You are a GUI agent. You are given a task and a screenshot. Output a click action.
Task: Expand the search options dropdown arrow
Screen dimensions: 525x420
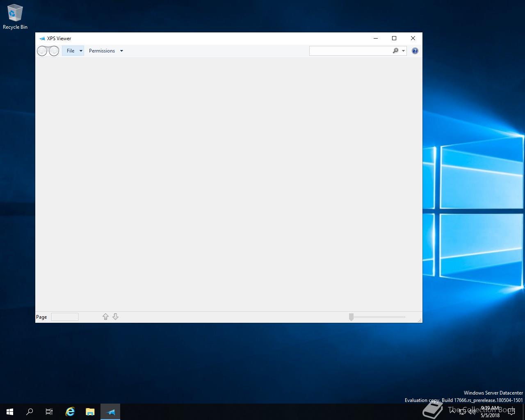pos(403,51)
